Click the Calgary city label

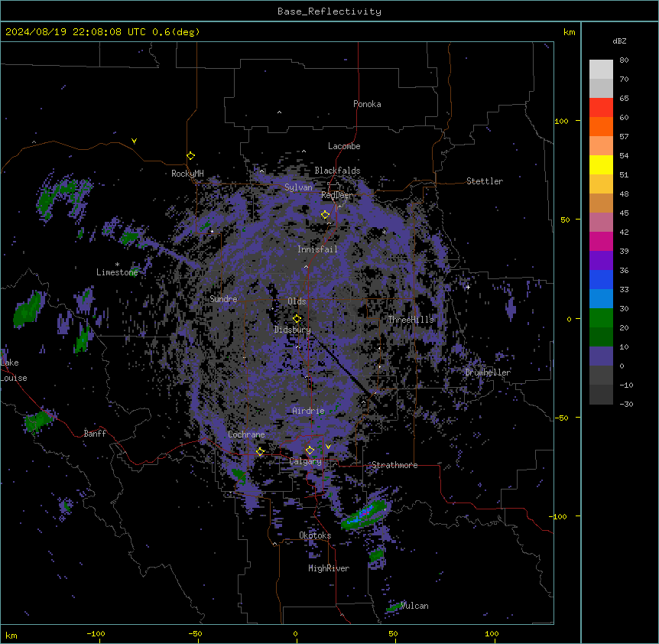coord(305,461)
